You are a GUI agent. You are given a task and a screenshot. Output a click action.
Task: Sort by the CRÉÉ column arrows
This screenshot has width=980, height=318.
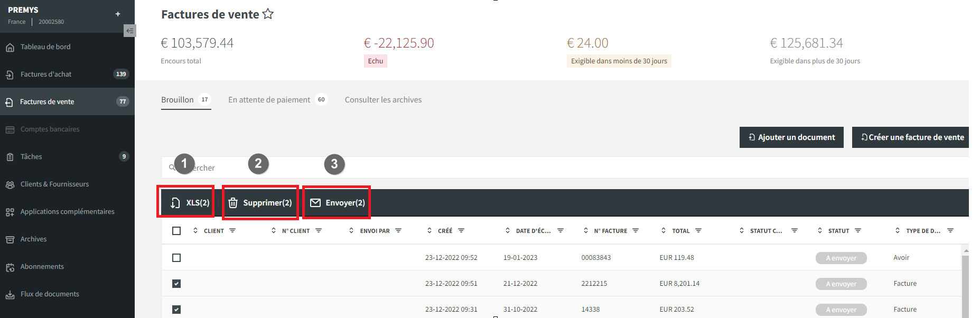[430, 231]
